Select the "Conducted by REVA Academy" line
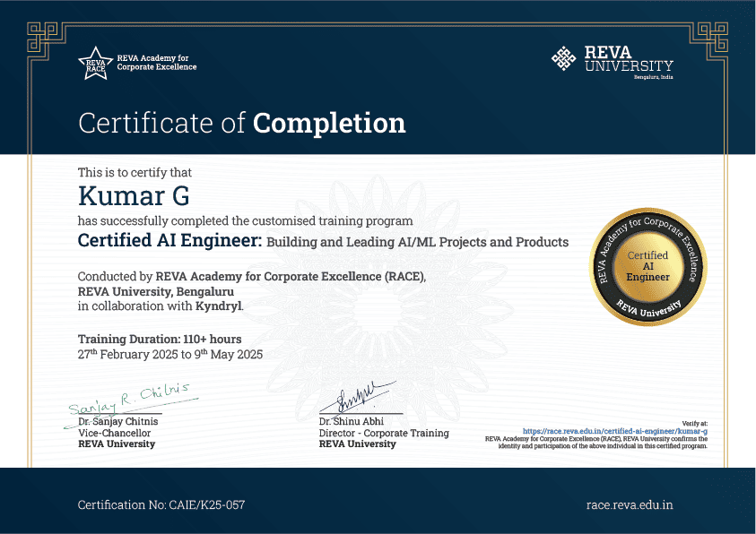 point(252,276)
